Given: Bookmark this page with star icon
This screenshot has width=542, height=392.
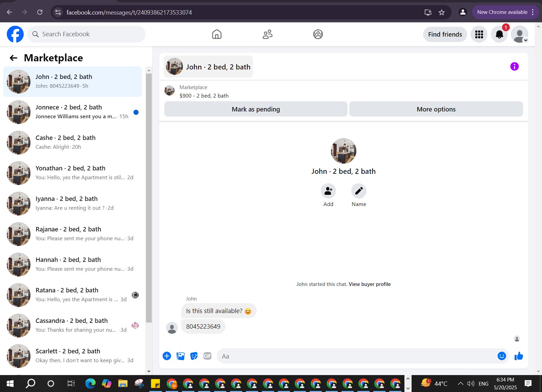Looking at the screenshot, I should click(x=442, y=12).
